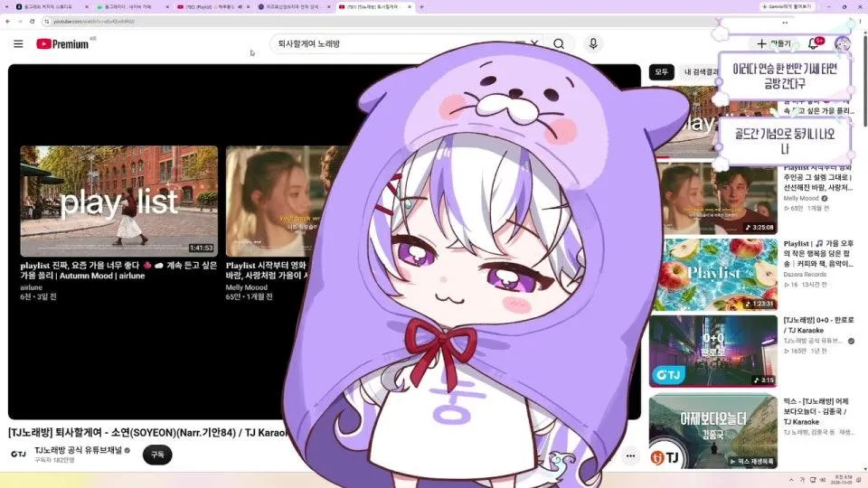Image resolution: width=868 pixels, height=488 pixels.
Task: Go forward with the browser forward arrow
Action: pyautogui.click(x=20, y=21)
